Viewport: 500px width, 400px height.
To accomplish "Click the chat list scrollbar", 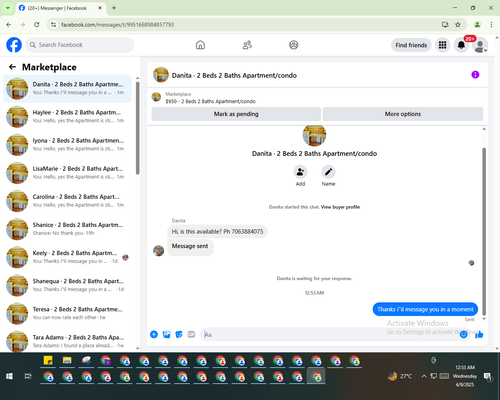I will [137, 128].
